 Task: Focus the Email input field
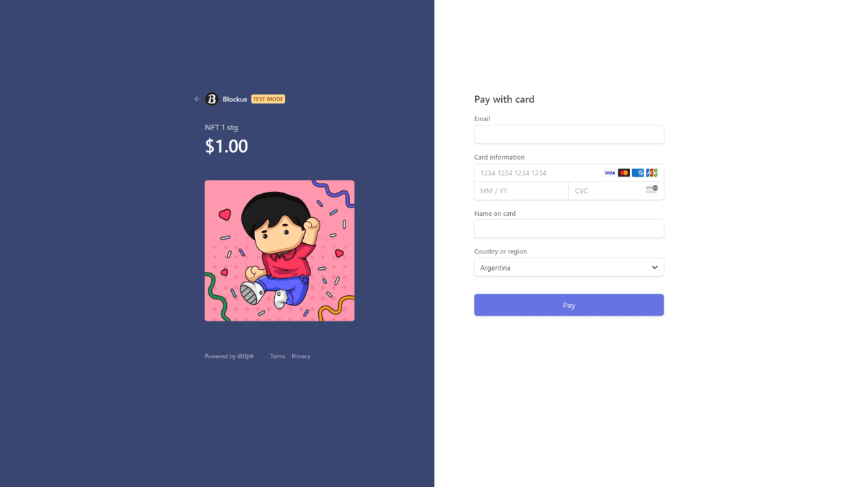(569, 134)
